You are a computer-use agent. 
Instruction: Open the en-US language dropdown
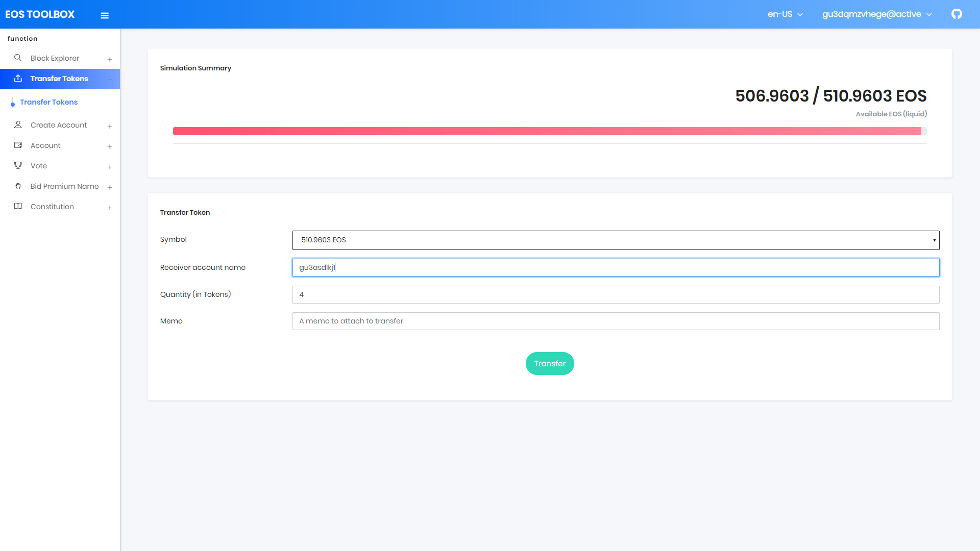point(785,14)
